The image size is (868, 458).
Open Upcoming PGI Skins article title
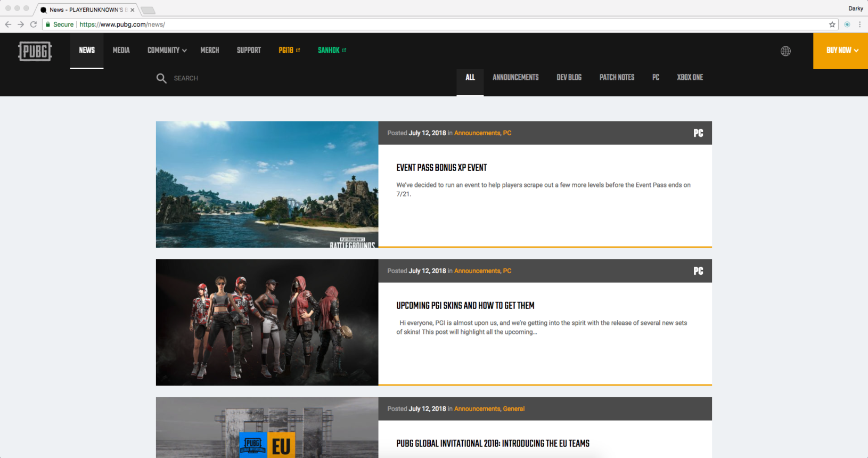[465, 306]
